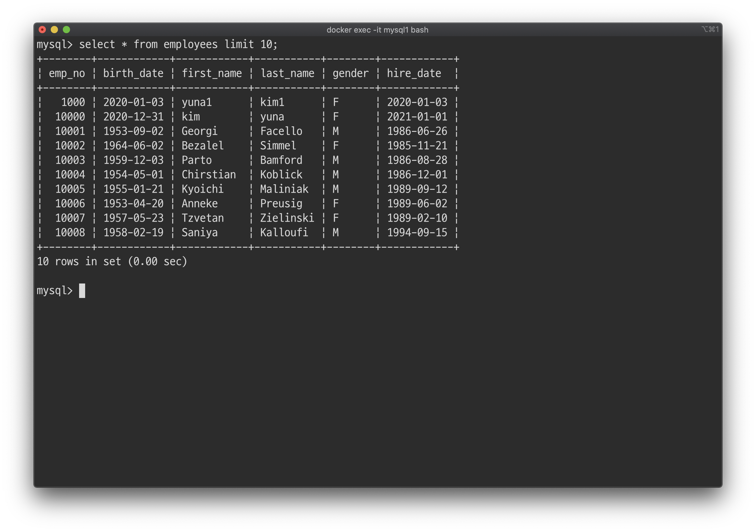Click the 'emp_no' column header text
The image size is (756, 532).
(x=67, y=73)
